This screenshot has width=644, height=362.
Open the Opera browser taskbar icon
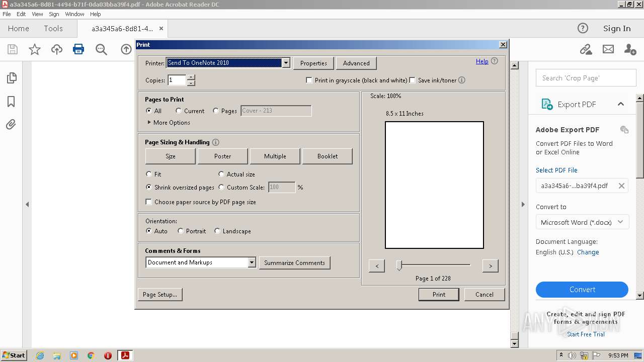point(108,355)
